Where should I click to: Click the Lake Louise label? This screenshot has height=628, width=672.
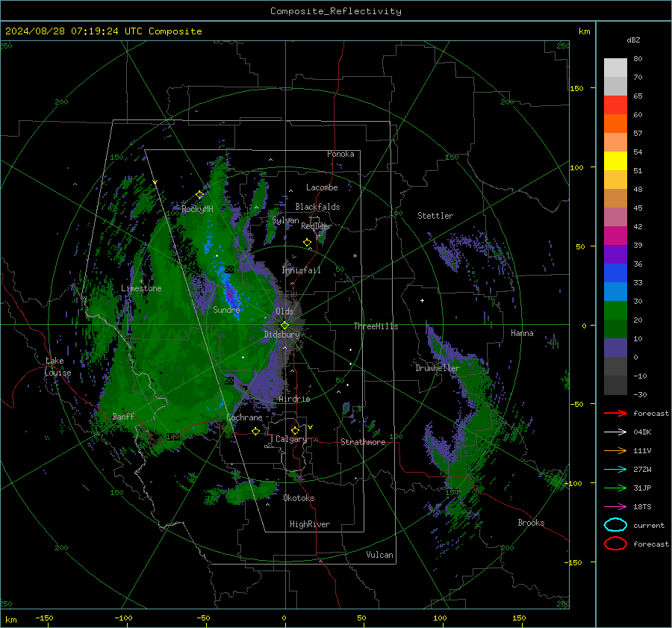click(57, 367)
